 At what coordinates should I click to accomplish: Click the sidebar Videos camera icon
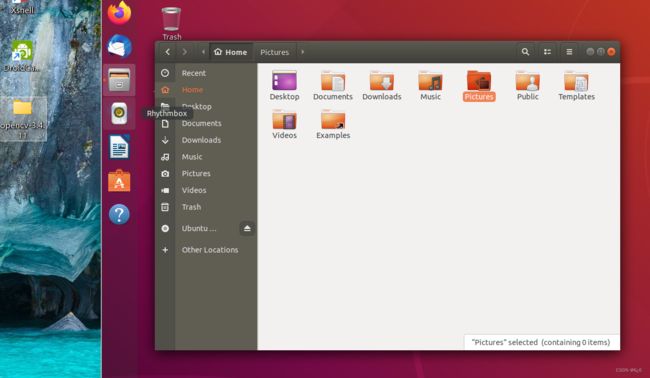pyautogui.click(x=165, y=190)
